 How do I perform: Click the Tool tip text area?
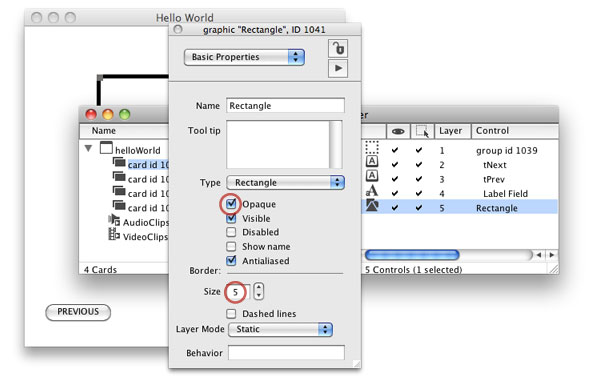284,144
